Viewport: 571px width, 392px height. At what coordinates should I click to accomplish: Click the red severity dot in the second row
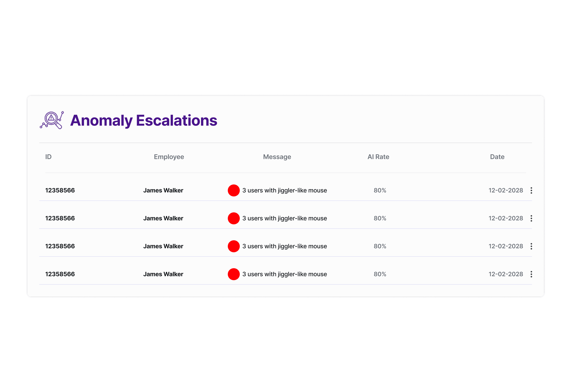(234, 218)
